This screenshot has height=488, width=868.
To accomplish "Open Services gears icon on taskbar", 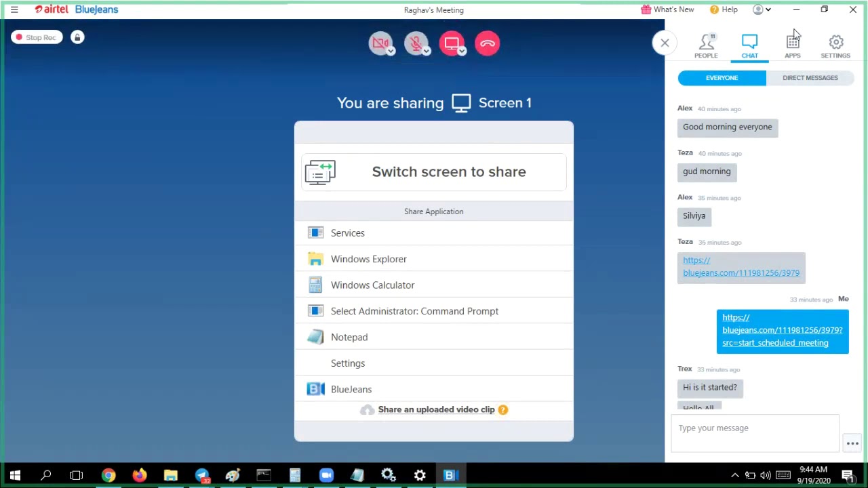I will pyautogui.click(x=389, y=475).
